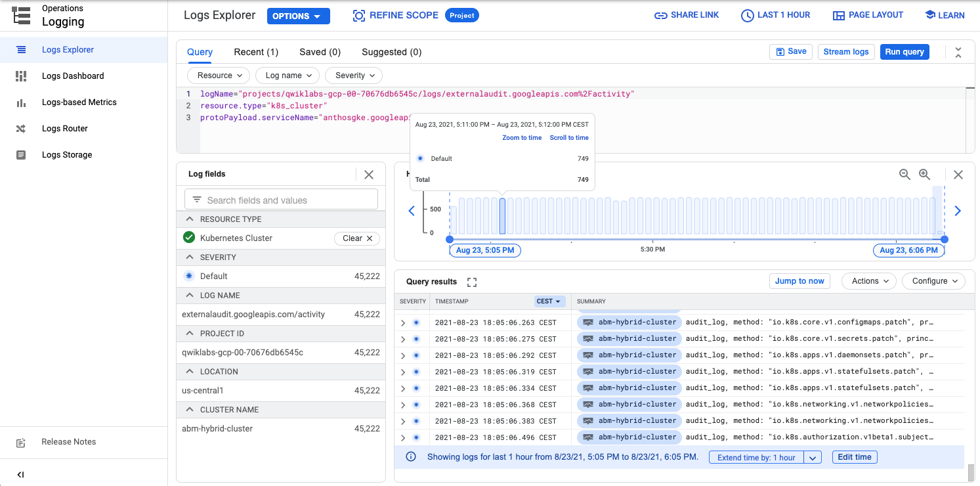The width and height of the screenshot is (980, 486).
Task: Zoom out the histogram
Action: click(905, 175)
